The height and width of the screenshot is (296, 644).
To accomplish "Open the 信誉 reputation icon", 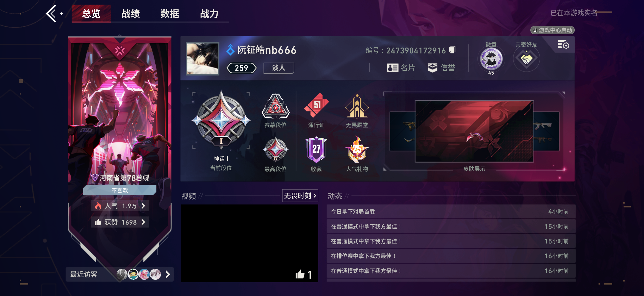I will click(432, 68).
